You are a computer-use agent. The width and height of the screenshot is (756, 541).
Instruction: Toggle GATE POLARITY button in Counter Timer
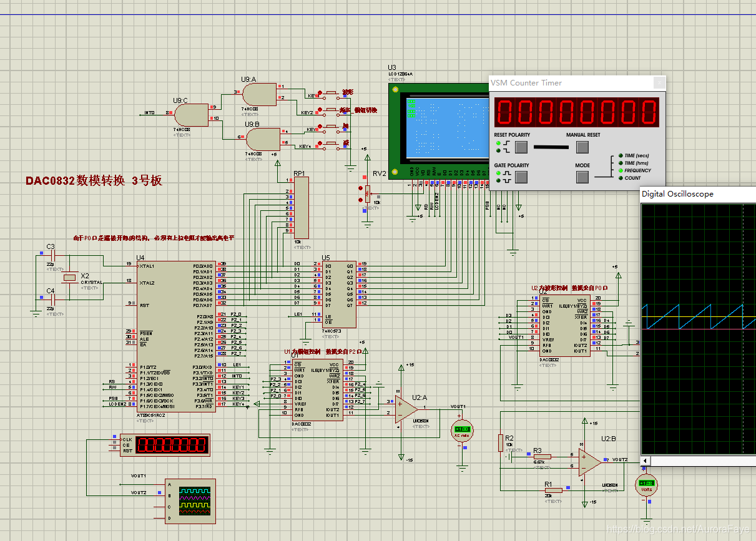coord(521,177)
